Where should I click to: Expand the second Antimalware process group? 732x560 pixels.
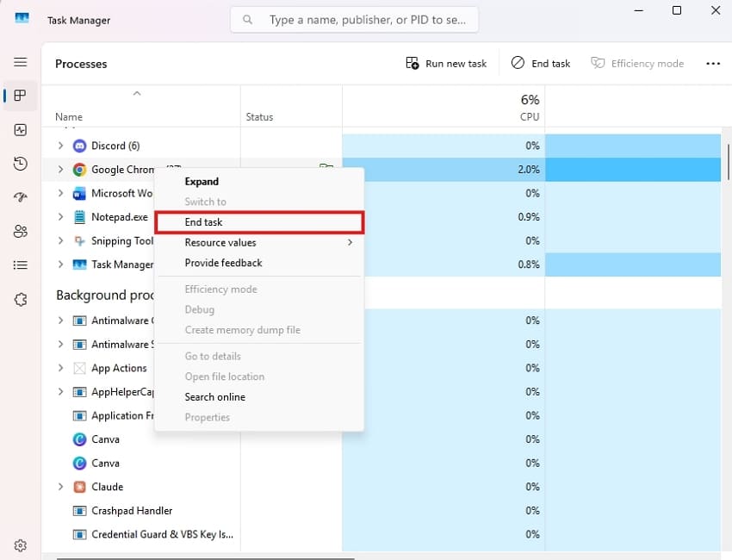tap(60, 345)
